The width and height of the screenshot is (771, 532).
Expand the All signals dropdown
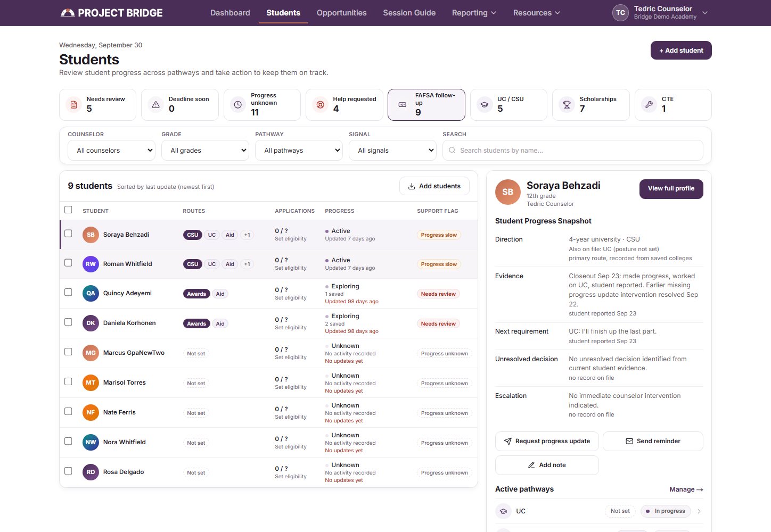(x=392, y=151)
